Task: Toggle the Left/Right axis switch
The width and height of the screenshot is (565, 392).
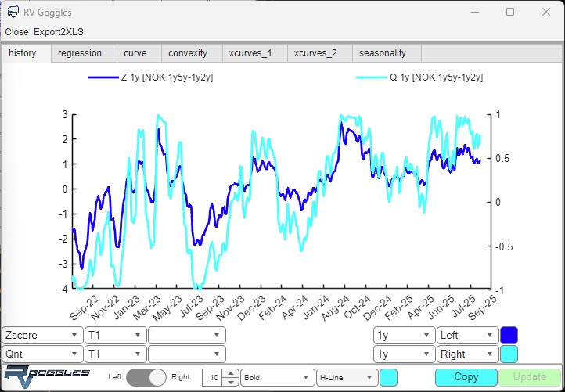Action: [147, 377]
